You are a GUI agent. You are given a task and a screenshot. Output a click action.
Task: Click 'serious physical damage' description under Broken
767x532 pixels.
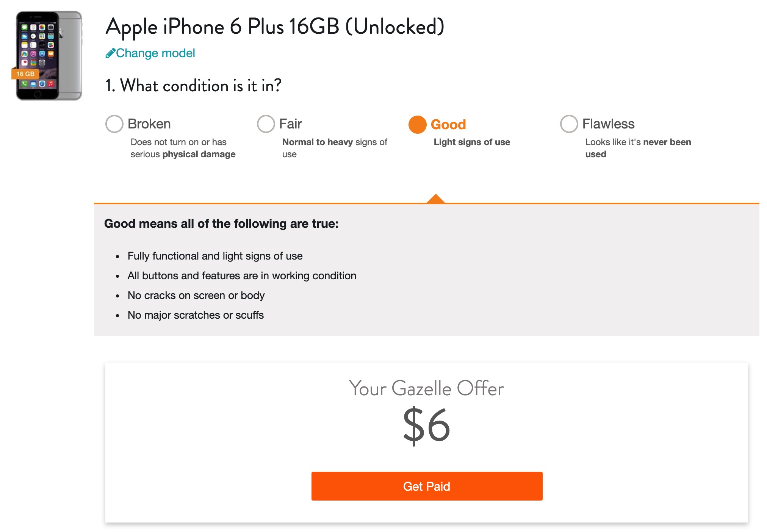pyautogui.click(x=183, y=154)
